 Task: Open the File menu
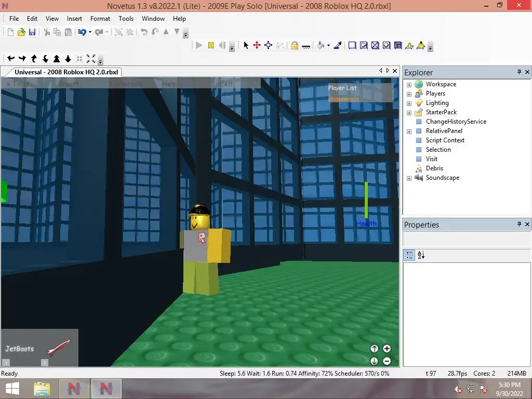(14, 19)
